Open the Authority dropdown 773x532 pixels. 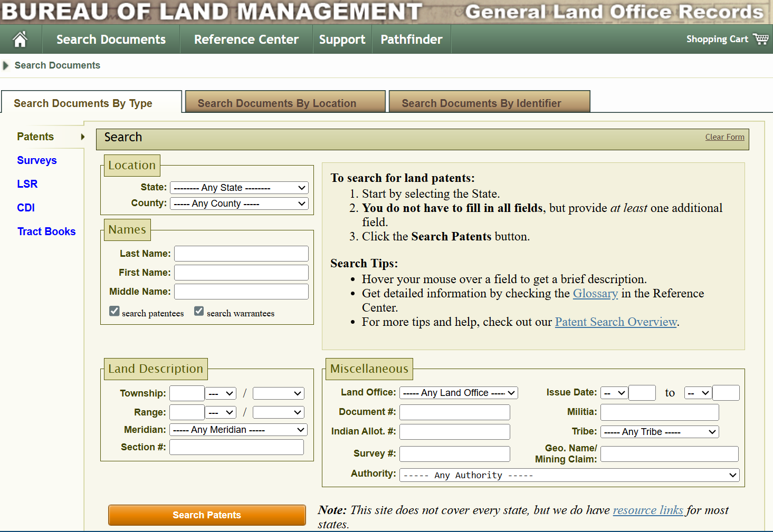(x=569, y=475)
